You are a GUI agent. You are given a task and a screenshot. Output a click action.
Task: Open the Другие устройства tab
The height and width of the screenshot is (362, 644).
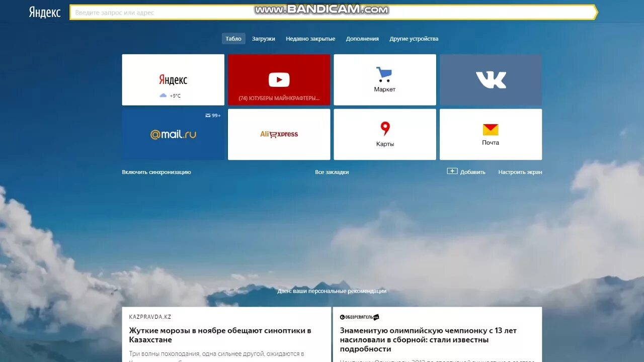point(414,39)
